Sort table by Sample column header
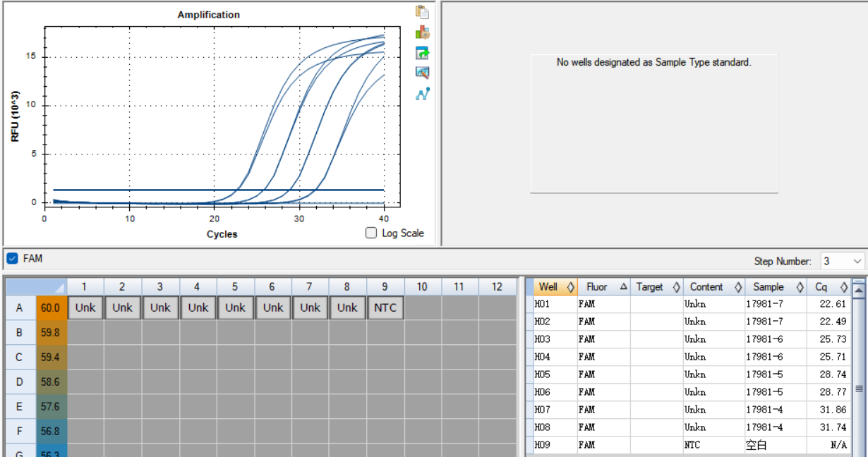Screen dimensions: 868x457 click(x=776, y=287)
